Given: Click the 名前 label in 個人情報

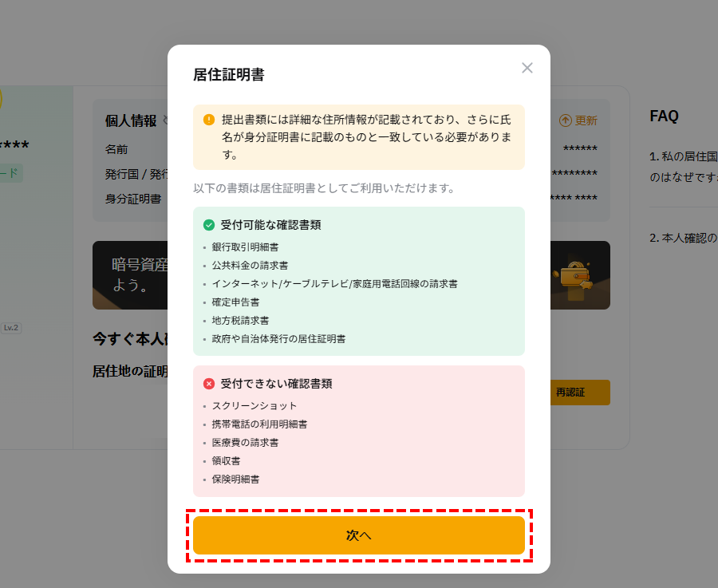Looking at the screenshot, I should 116,149.
